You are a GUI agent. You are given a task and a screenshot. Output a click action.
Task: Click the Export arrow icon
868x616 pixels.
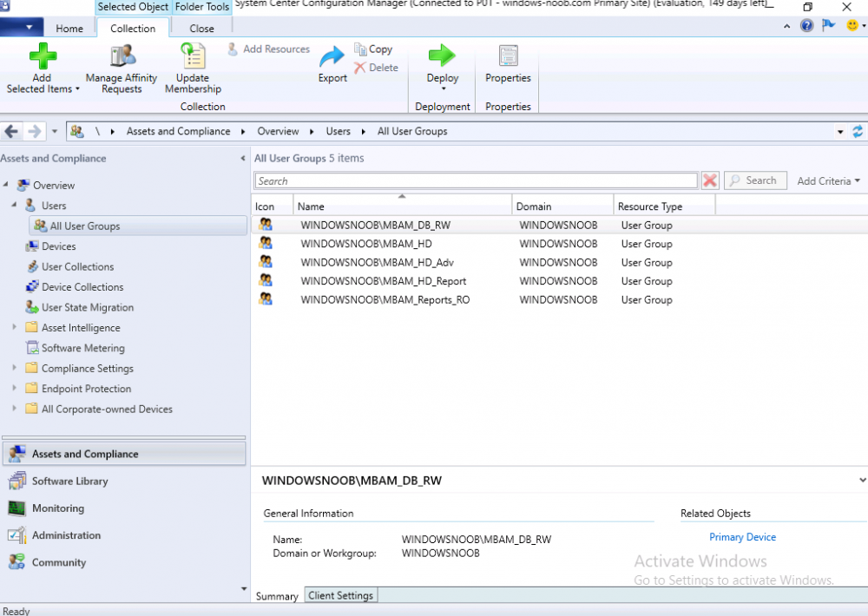(332, 57)
